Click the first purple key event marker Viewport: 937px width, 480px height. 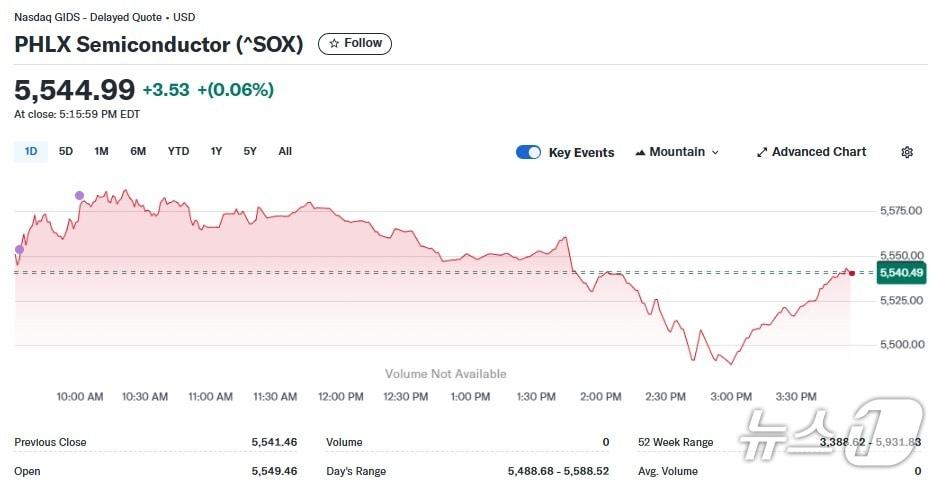[x=19, y=249]
